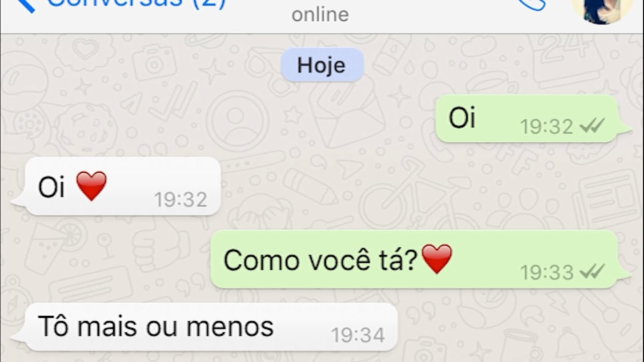Tap the Hoje date label

pos(321,65)
